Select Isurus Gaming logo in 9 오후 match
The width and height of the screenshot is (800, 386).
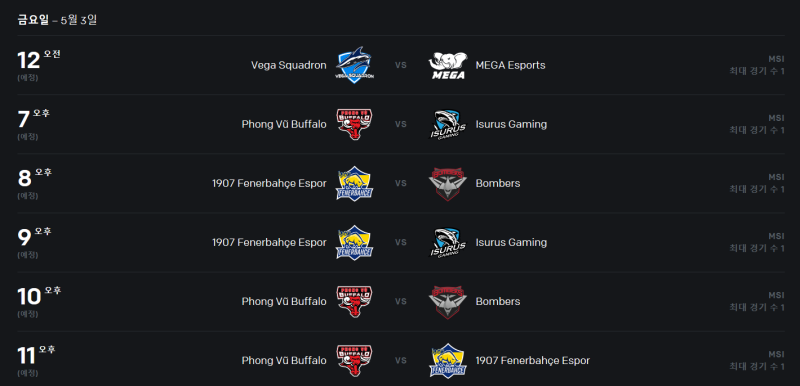coord(447,243)
